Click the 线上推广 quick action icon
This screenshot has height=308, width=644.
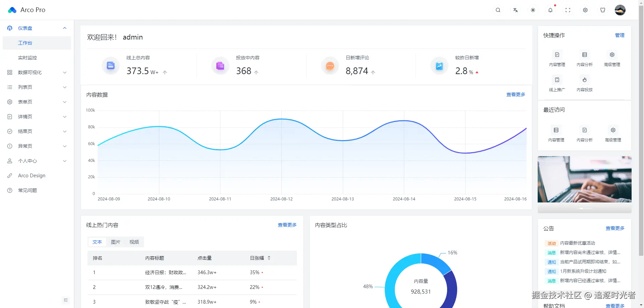tap(557, 80)
